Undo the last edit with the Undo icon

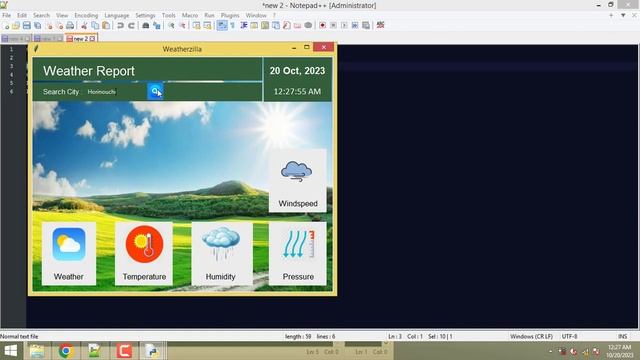[x=120, y=25]
